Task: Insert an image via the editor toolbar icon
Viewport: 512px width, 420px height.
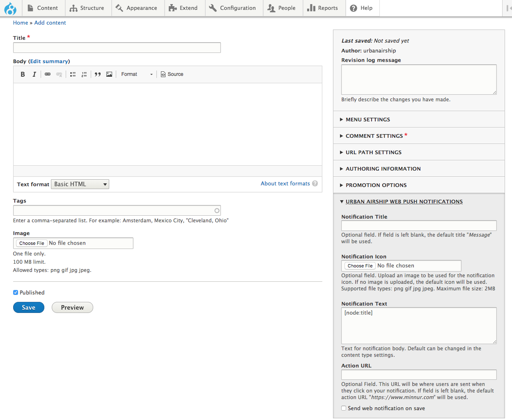Action: pyautogui.click(x=109, y=74)
